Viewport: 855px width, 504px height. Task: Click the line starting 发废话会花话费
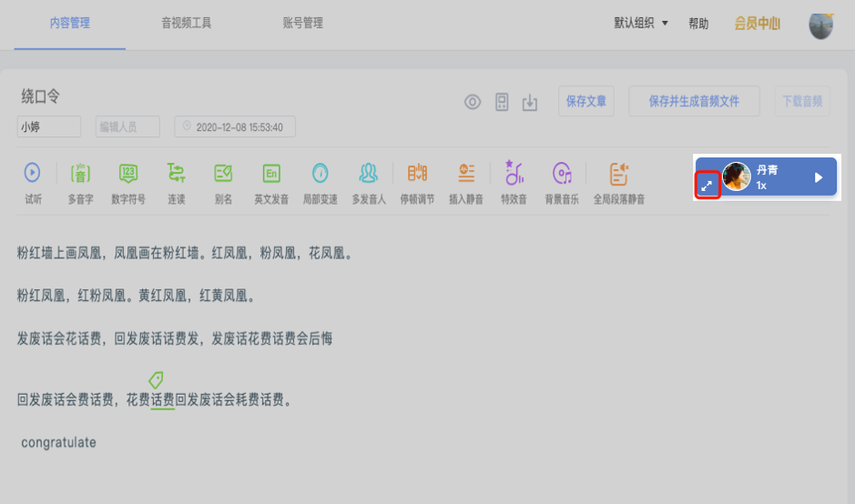(175, 339)
